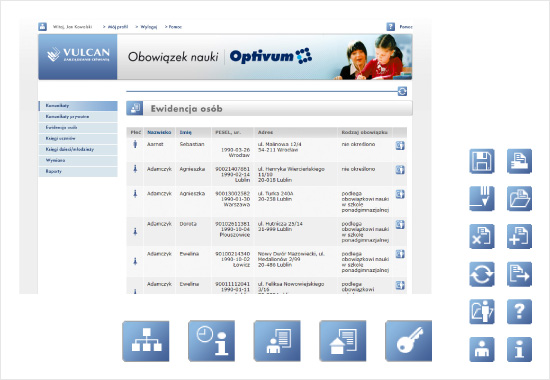Click the clock with info icon

coord(212,341)
